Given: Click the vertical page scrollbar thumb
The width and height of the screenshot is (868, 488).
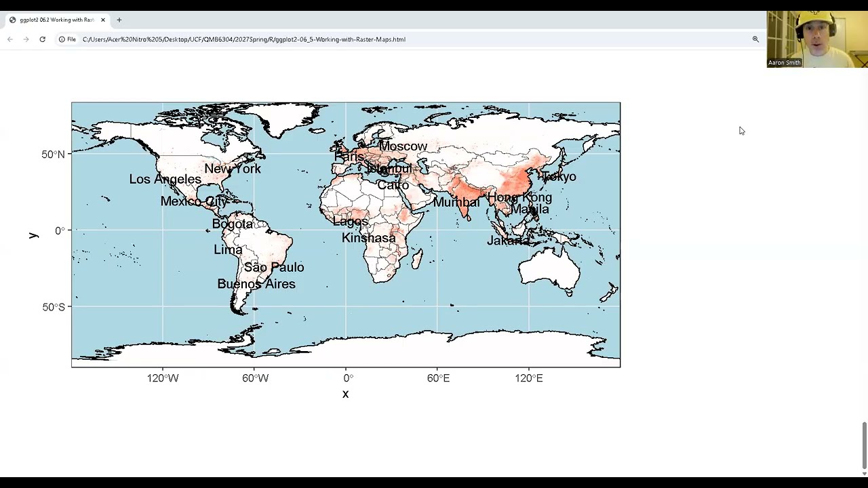Looking at the screenshot, I should coord(864,445).
